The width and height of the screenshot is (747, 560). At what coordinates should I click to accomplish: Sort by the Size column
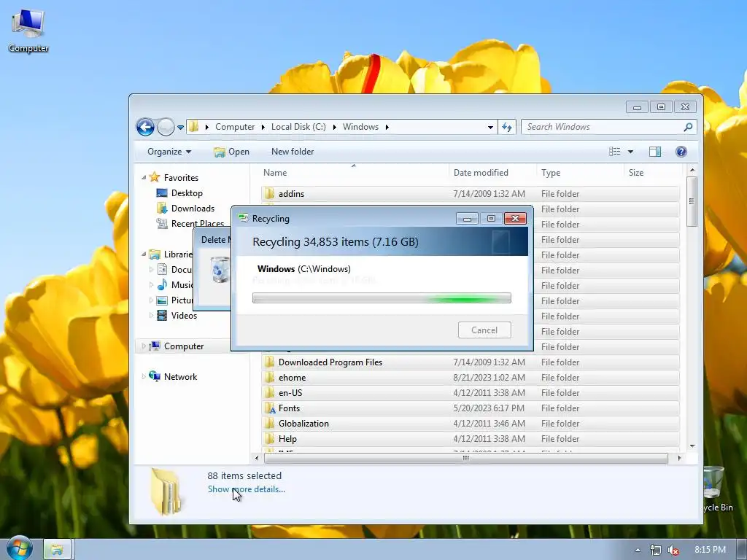tap(636, 172)
